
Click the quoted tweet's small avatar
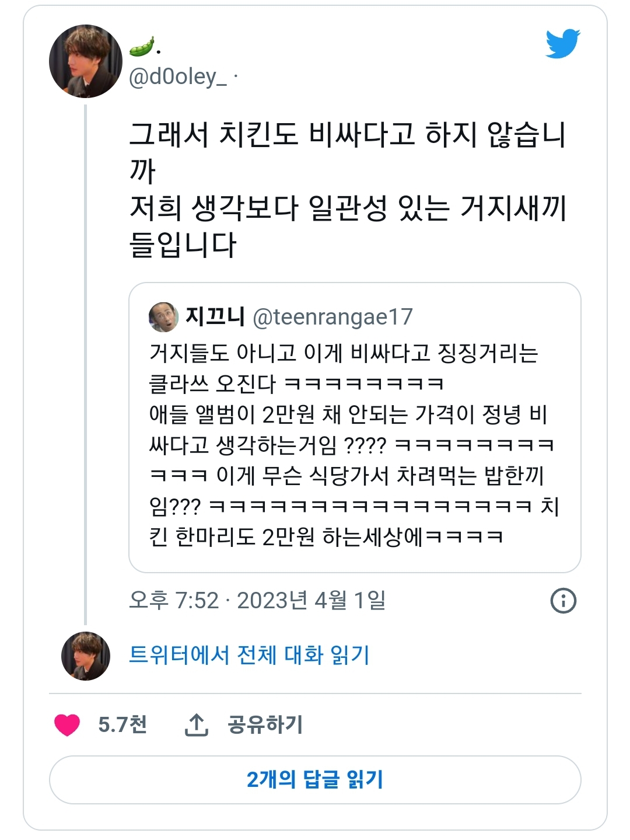[x=164, y=317]
